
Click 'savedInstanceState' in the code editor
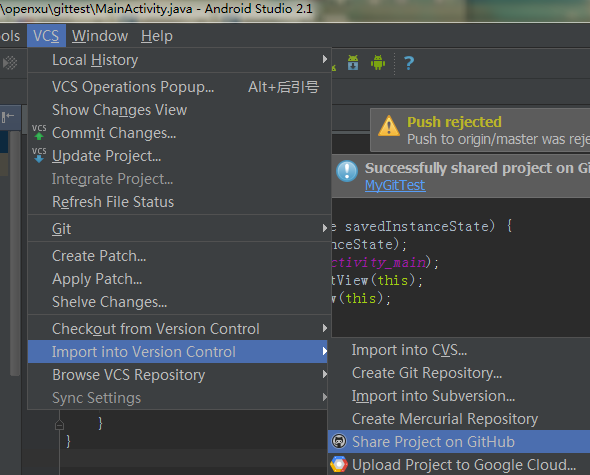(x=417, y=226)
